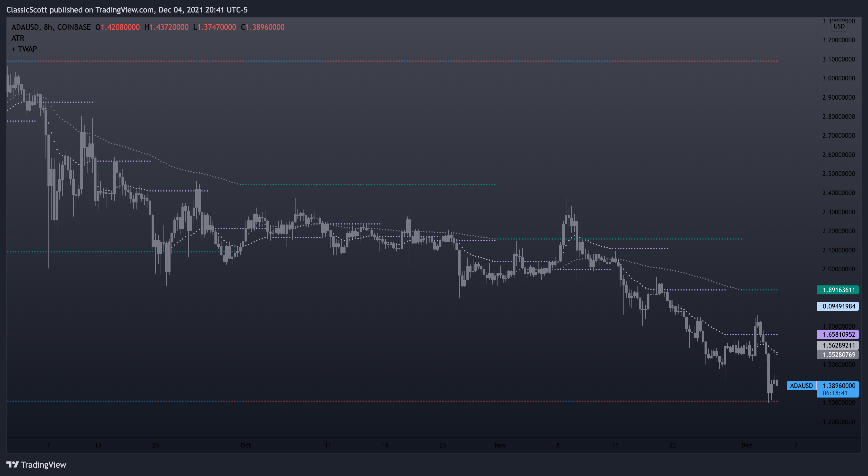Click the Nov label on time axis
This screenshot has height=476, width=868.
tap(500, 445)
